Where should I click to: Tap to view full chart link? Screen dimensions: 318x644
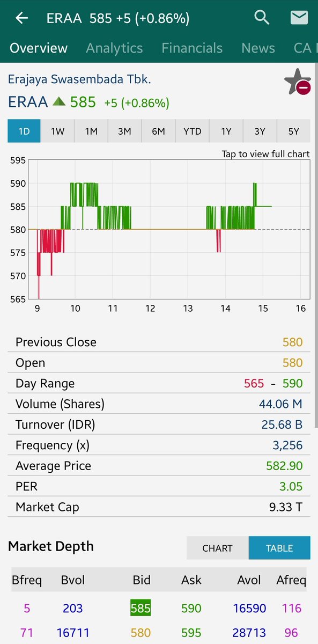pyautogui.click(x=265, y=154)
